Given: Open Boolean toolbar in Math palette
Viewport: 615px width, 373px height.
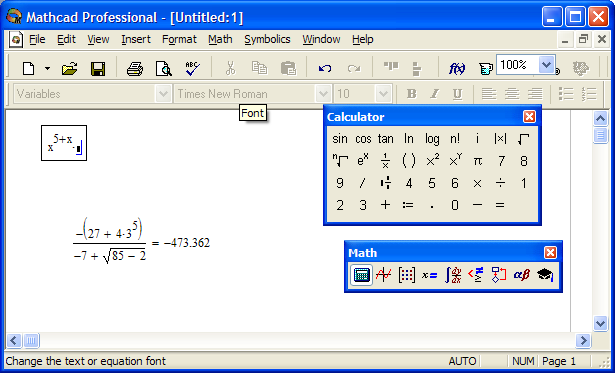Looking at the screenshot, I should [x=476, y=275].
